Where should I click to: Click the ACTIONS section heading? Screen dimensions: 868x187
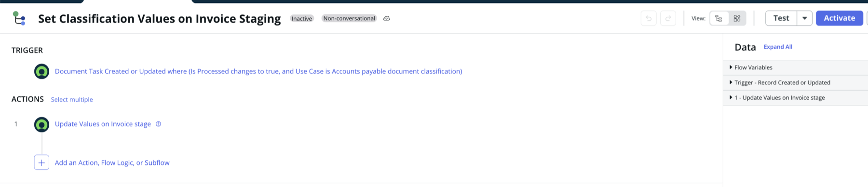27,99
